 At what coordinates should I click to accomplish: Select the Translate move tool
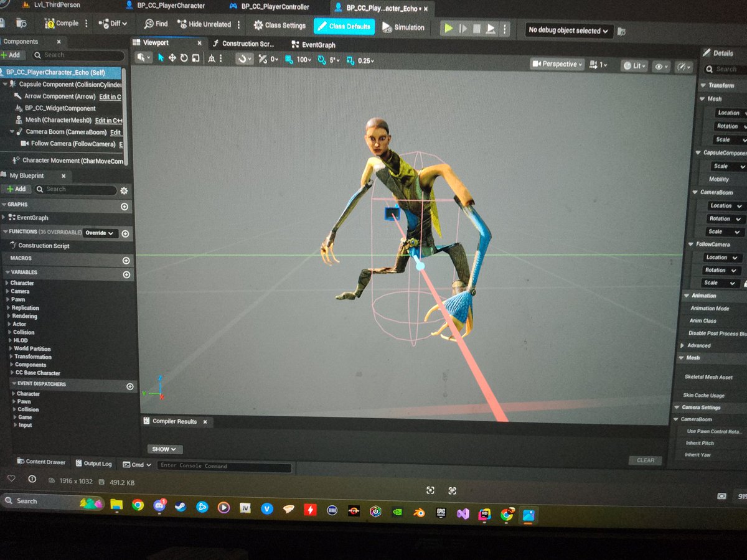[172, 58]
